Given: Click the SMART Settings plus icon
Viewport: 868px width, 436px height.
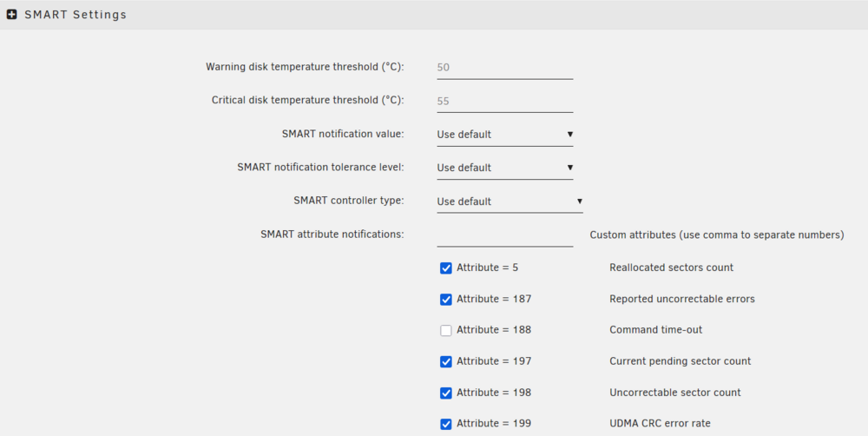Looking at the screenshot, I should click(x=11, y=15).
